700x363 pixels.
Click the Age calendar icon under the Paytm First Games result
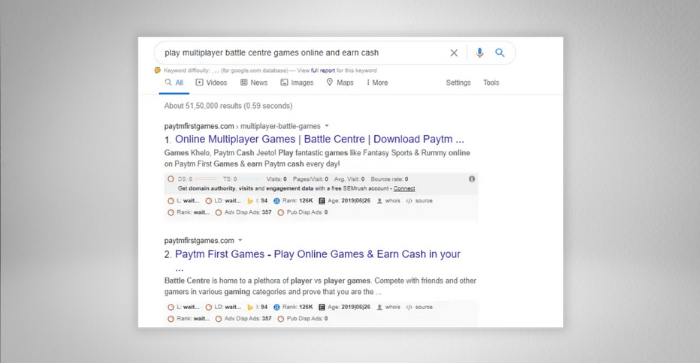coord(321,307)
